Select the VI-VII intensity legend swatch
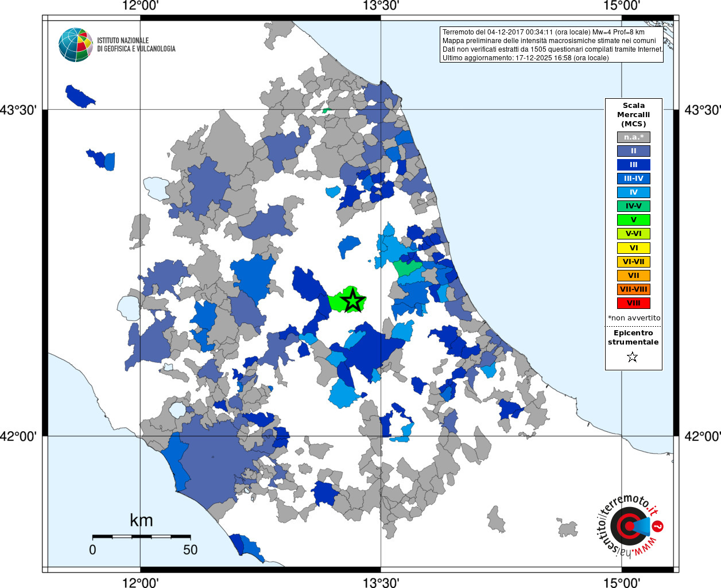721x588 pixels. (x=634, y=262)
